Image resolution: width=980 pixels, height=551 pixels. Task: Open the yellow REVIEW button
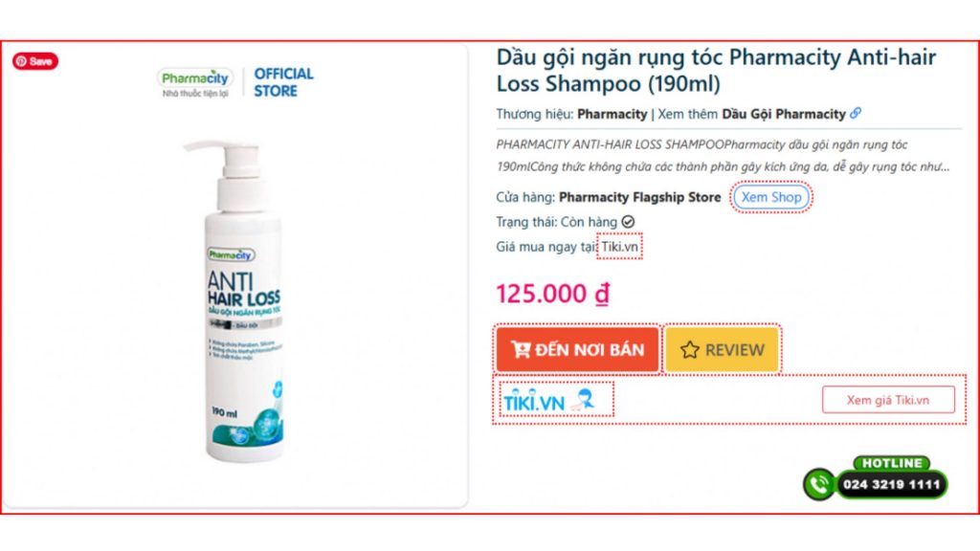[722, 349]
